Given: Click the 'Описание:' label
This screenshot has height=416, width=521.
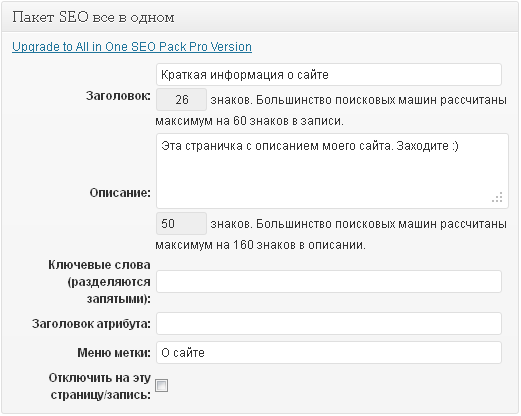Looking at the screenshot, I should coord(120,193).
